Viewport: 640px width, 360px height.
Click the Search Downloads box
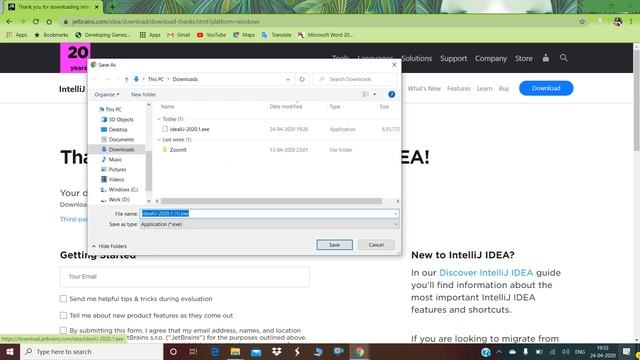click(355, 79)
